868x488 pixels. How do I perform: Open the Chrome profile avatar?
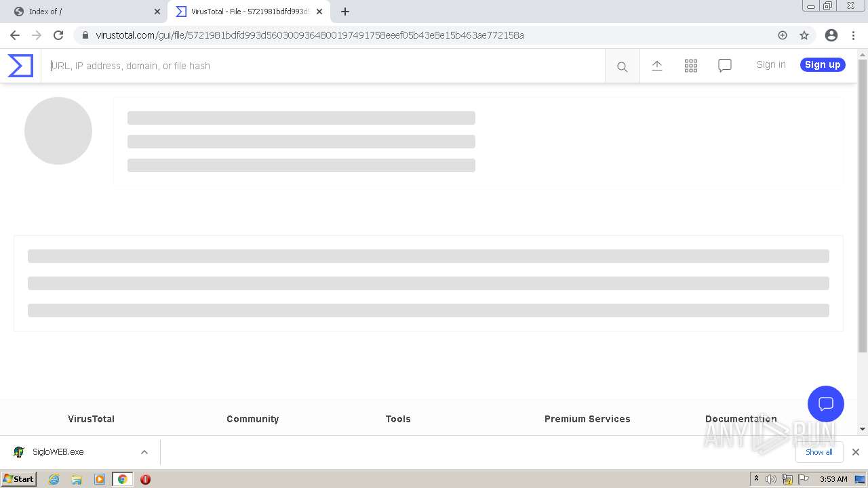point(831,35)
